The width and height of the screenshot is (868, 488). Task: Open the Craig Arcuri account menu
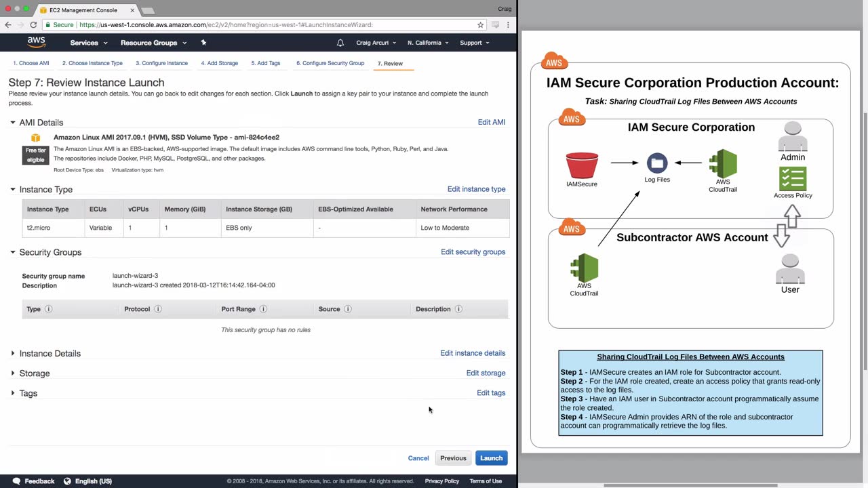(x=376, y=43)
